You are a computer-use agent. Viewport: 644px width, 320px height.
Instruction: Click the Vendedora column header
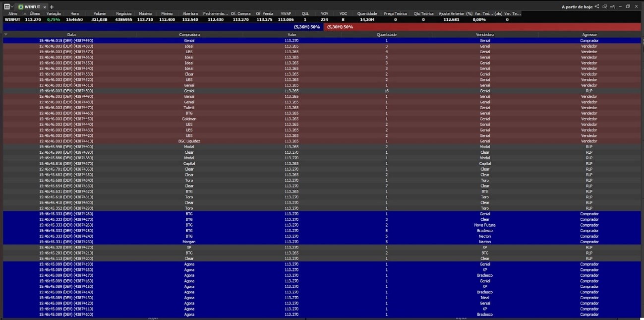pos(484,35)
